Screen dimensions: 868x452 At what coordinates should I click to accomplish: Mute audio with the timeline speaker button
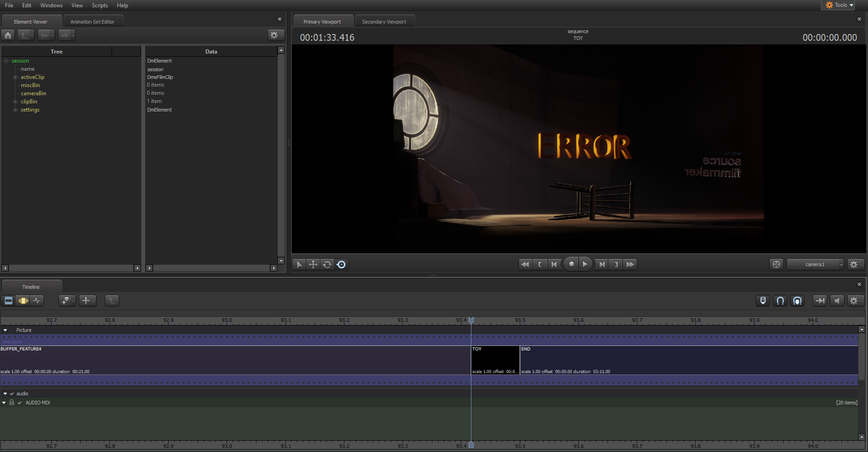[837, 301]
